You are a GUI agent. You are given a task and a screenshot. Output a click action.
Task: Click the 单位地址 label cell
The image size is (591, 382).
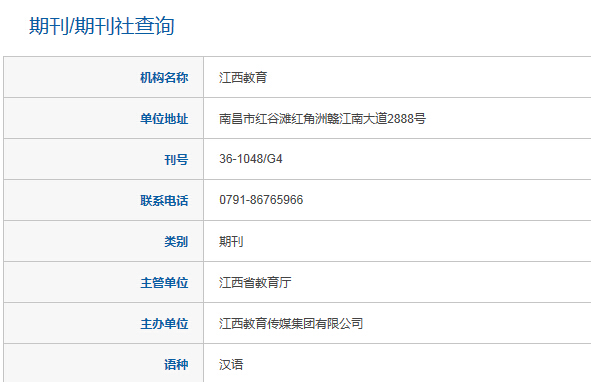104,118
